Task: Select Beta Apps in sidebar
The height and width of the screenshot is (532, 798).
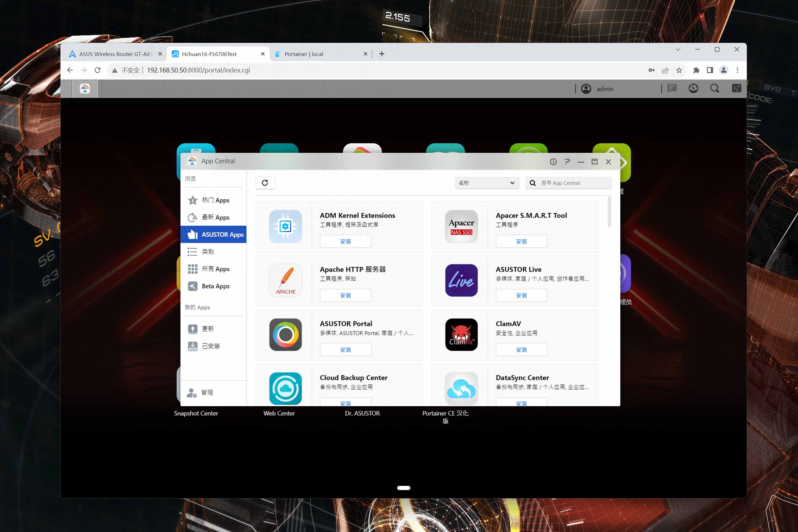Action: 213,286
